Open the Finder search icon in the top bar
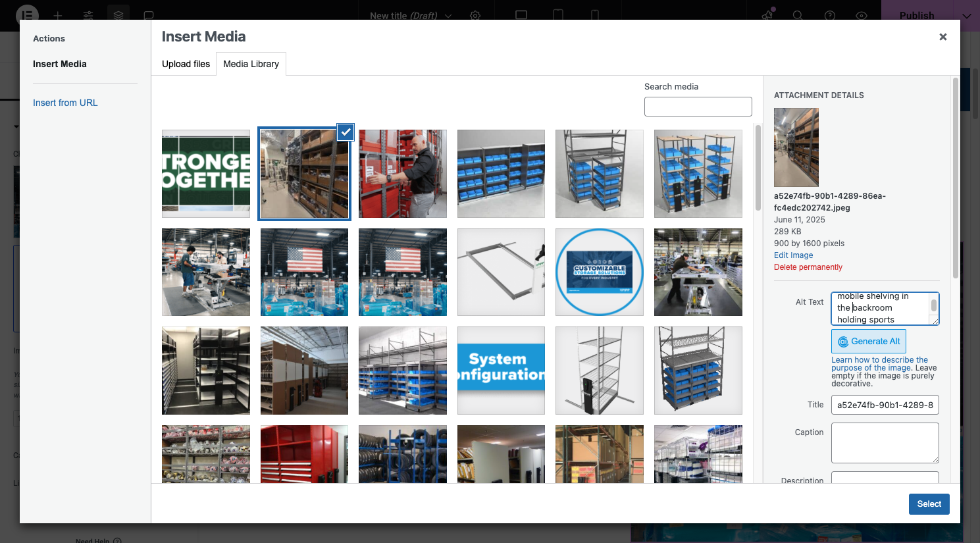 tap(798, 15)
